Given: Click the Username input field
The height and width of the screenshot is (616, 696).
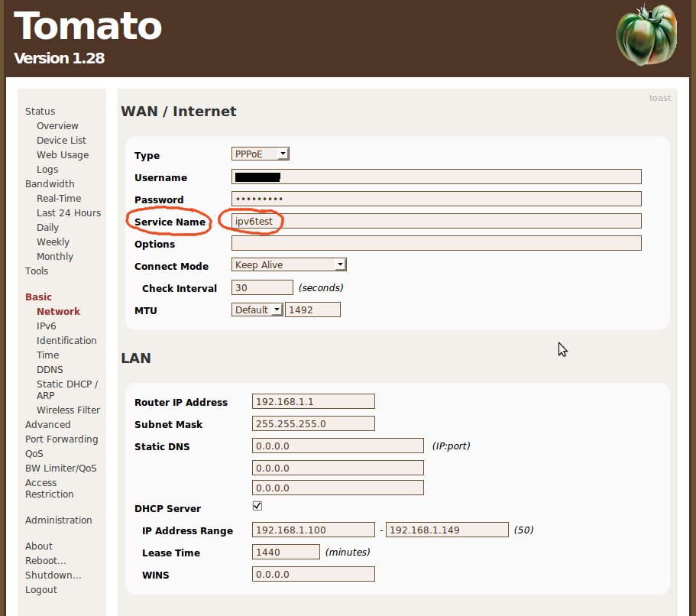Looking at the screenshot, I should [436, 177].
